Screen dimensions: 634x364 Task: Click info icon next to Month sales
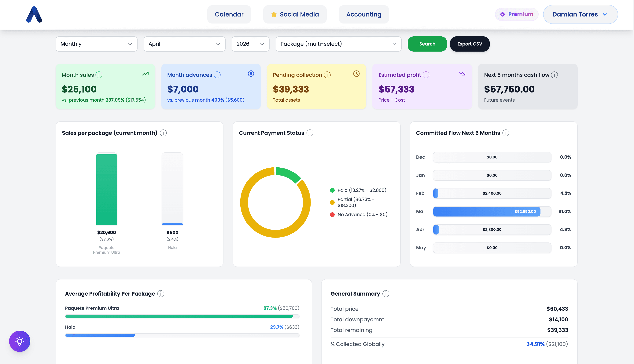pyautogui.click(x=99, y=75)
